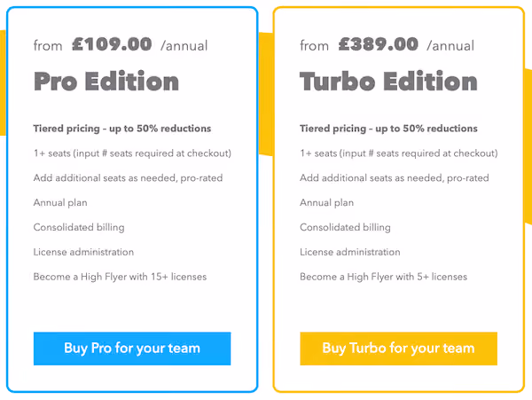Click Pro's Add additional seats line
The height and width of the screenshot is (400, 532).
(x=128, y=178)
